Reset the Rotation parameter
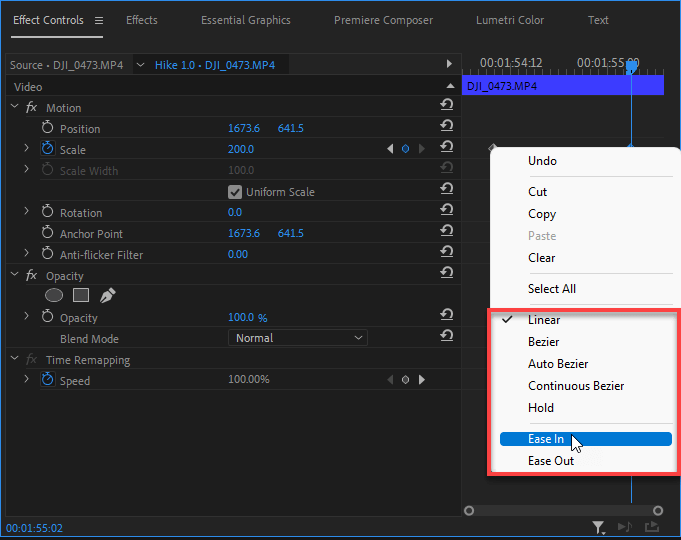The height and width of the screenshot is (540, 681). tap(446, 210)
